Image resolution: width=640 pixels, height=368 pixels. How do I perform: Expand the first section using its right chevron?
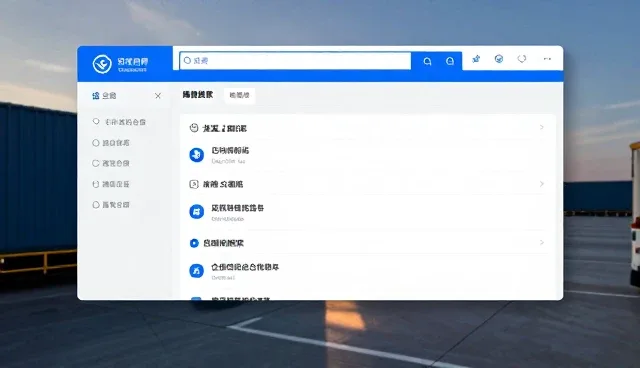tap(542, 127)
